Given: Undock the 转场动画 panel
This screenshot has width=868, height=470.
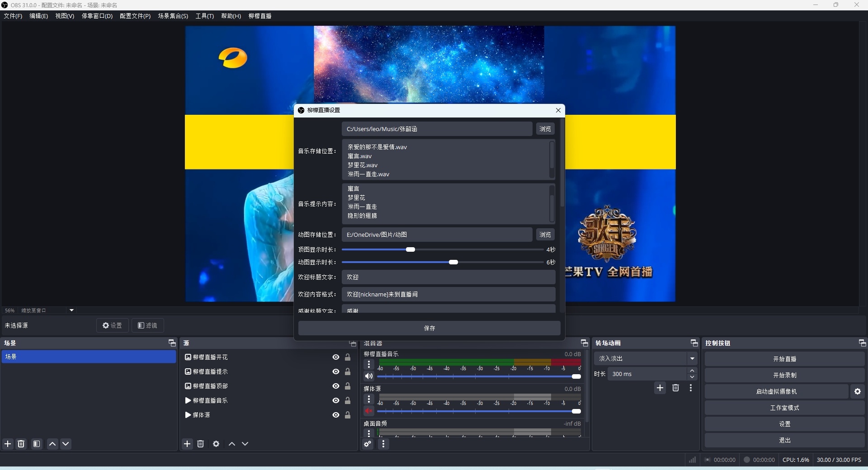Looking at the screenshot, I should coord(694,343).
